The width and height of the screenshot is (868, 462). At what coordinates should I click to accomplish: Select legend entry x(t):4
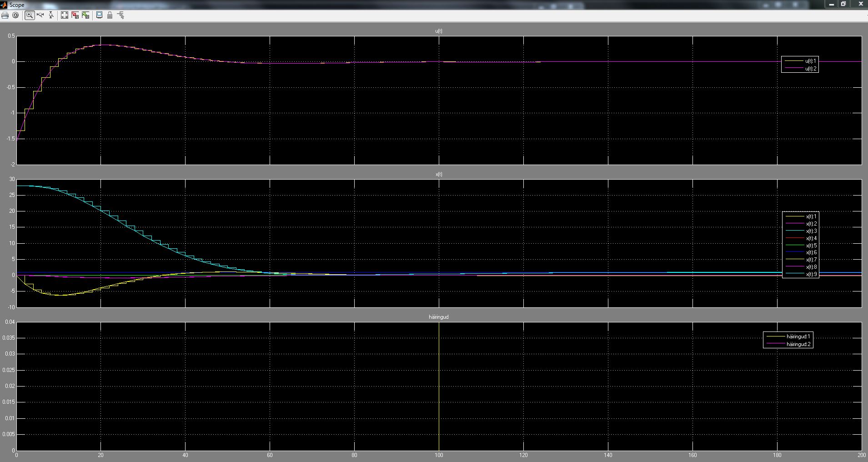801,238
